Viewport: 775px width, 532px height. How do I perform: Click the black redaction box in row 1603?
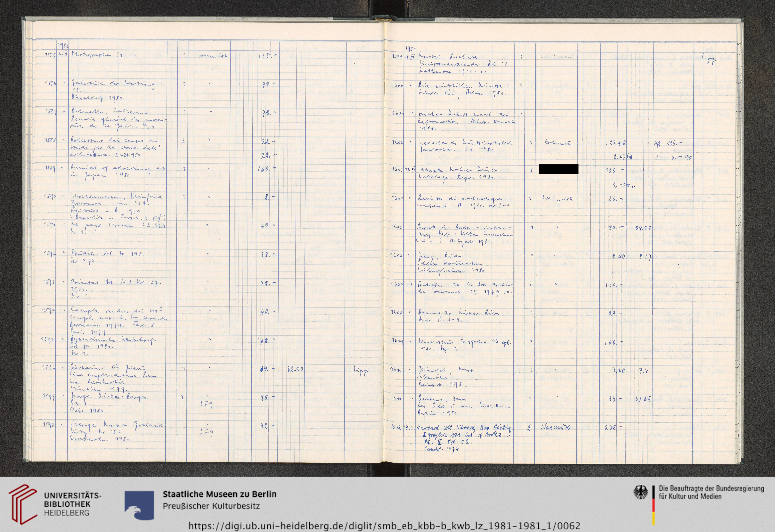pyautogui.click(x=559, y=169)
